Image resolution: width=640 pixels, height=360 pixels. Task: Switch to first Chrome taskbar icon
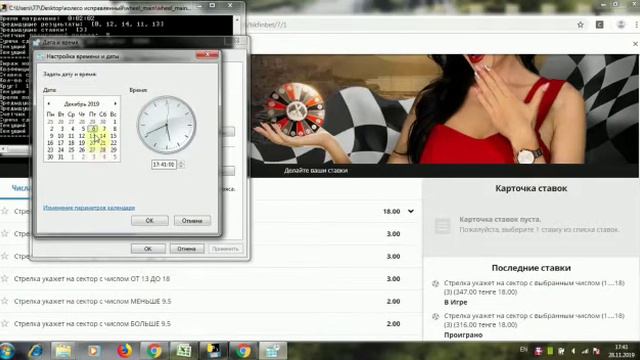(154, 351)
